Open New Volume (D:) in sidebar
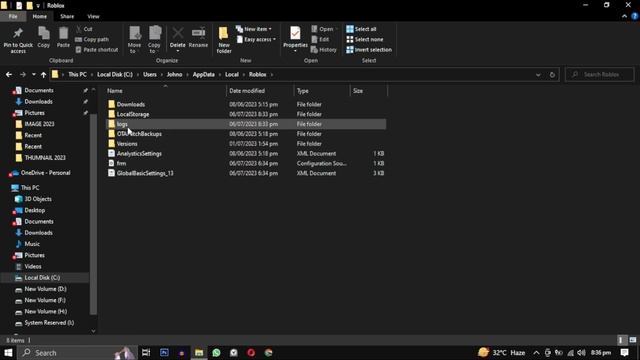Viewport: 640px width, 360px height. 45,289
